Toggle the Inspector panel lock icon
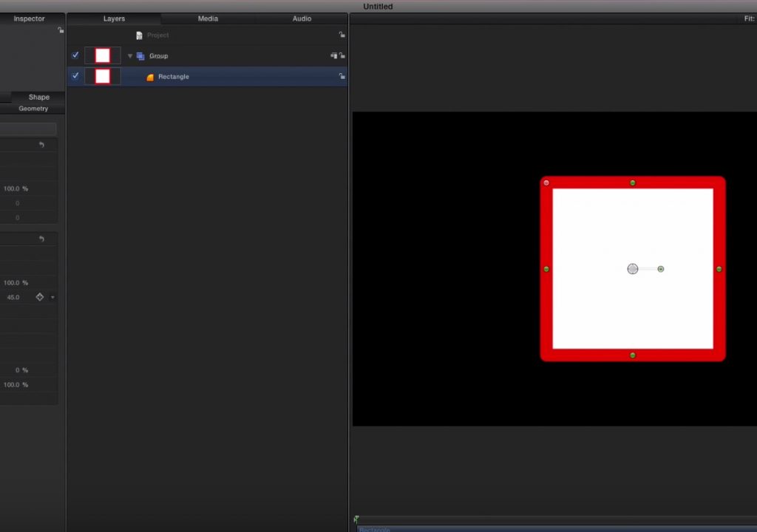Screen dimensions: 757x532 click(x=61, y=30)
